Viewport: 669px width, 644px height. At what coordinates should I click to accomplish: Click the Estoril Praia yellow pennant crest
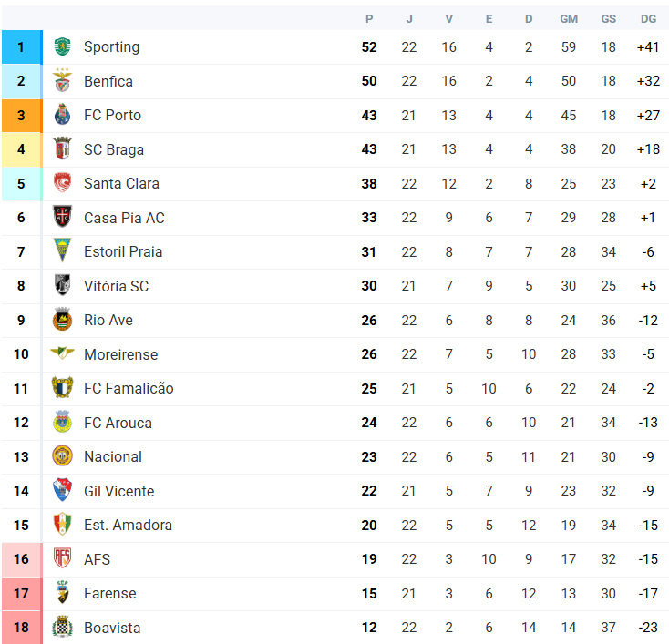62,250
